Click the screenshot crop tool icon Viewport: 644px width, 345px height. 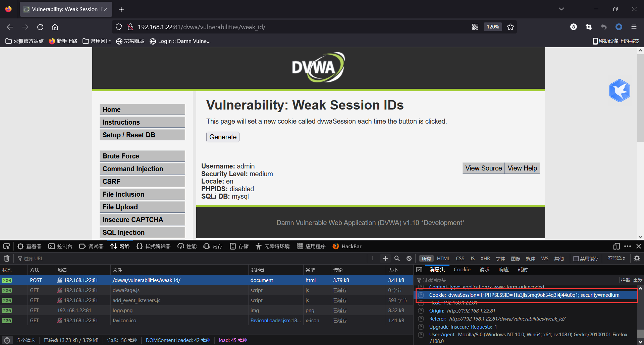coord(589,27)
